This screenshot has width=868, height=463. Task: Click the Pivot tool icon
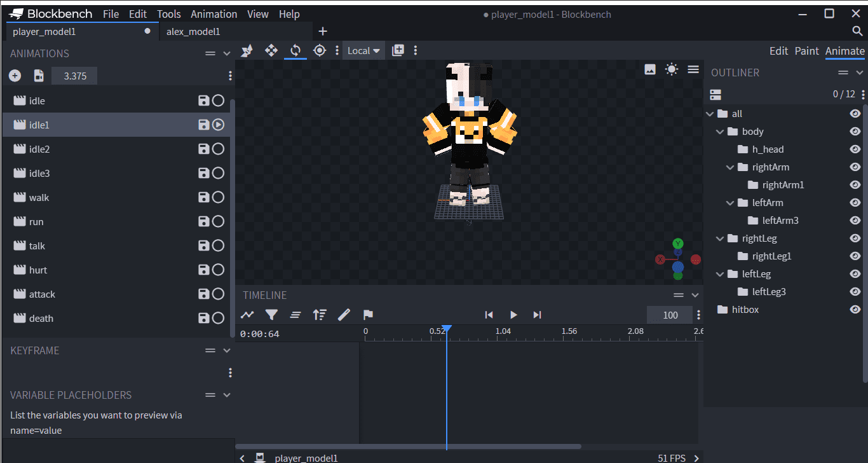[320, 50]
